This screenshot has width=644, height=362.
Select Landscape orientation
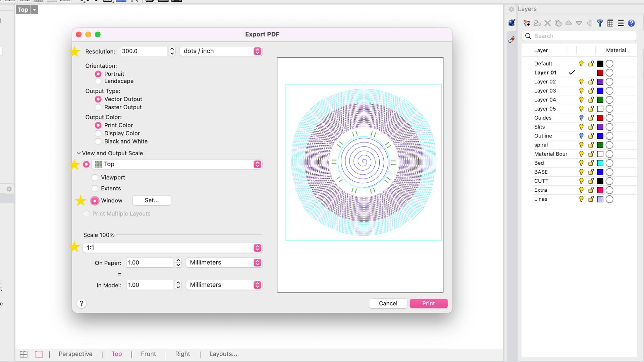pyautogui.click(x=98, y=81)
